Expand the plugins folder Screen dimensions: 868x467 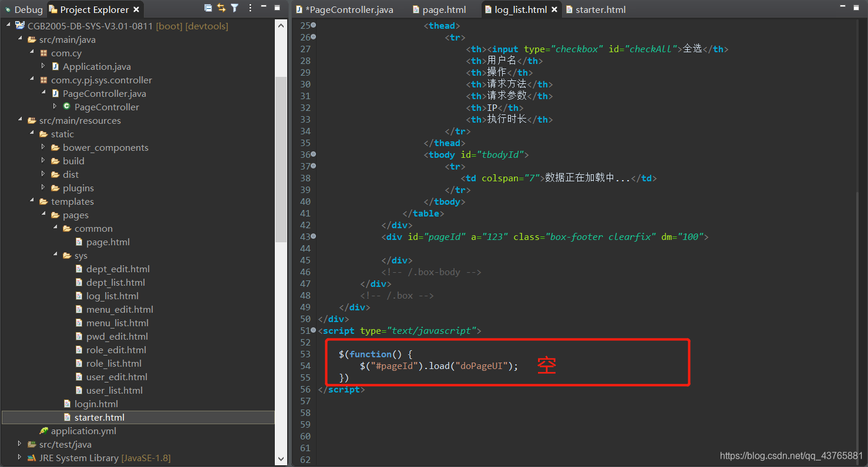43,188
